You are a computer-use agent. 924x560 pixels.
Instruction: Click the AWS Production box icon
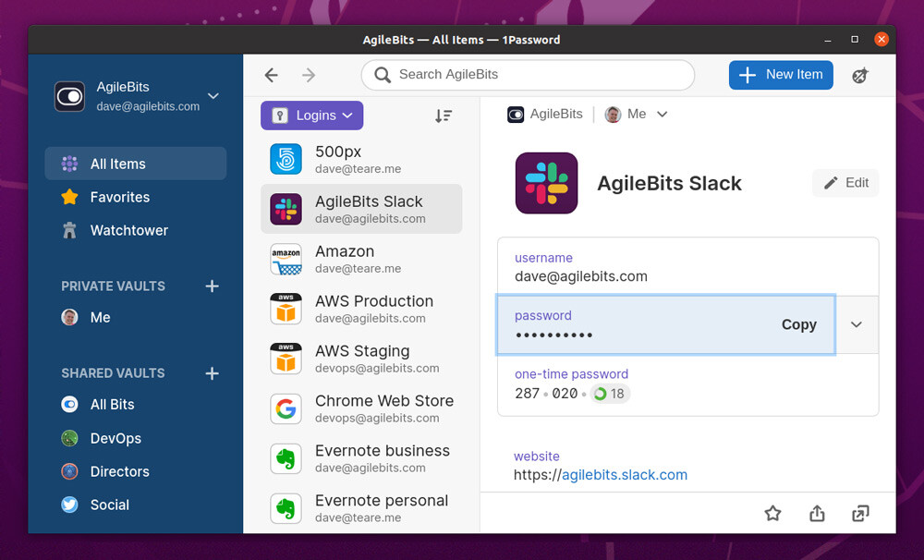point(286,309)
